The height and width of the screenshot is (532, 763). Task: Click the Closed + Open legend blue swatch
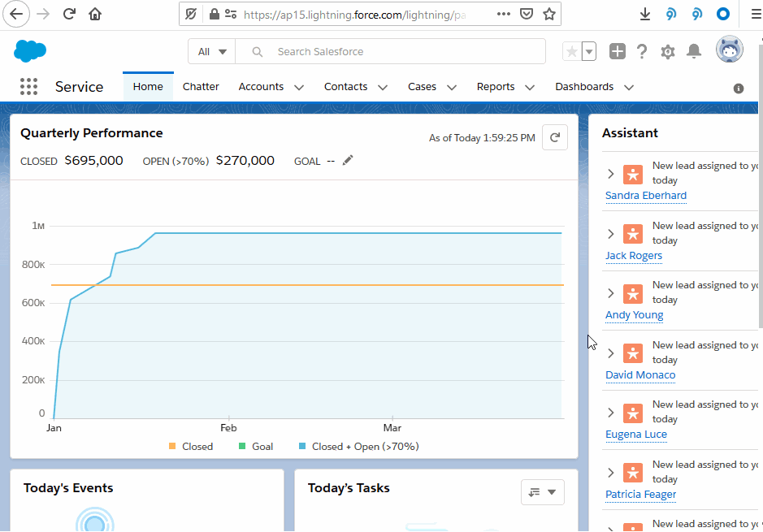point(302,446)
